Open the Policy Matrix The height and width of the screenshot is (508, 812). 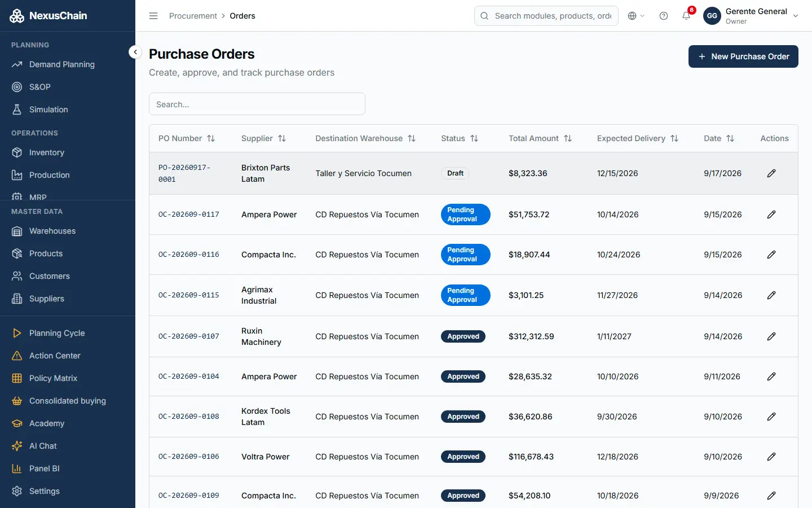click(x=53, y=378)
